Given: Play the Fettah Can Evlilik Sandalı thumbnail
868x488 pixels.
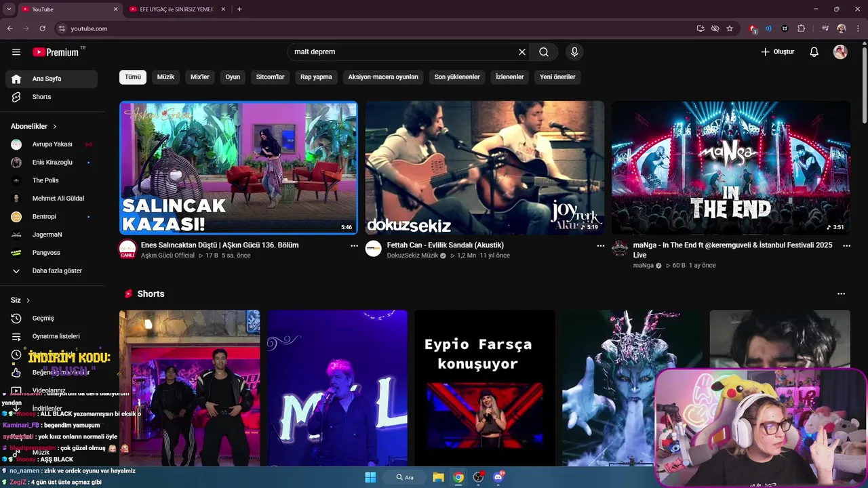Looking at the screenshot, I should click(485, 168).
